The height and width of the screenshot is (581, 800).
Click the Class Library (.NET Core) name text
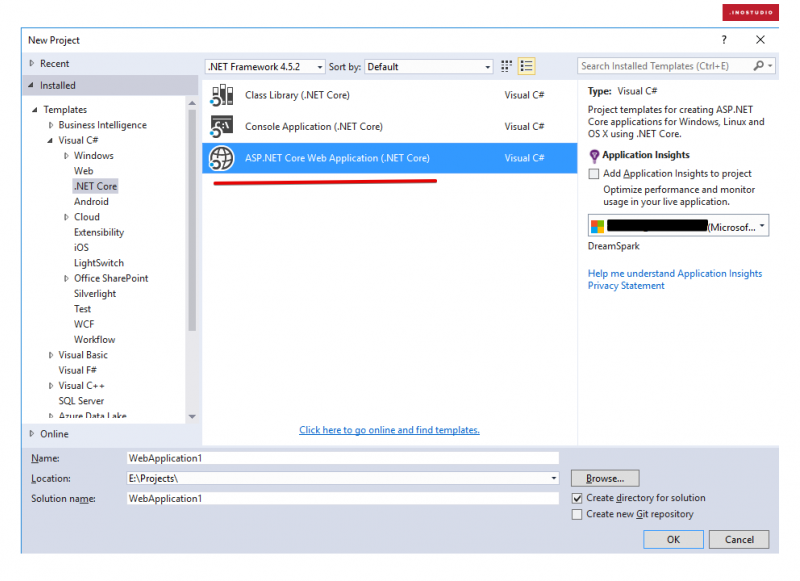(x=297, y=95)
